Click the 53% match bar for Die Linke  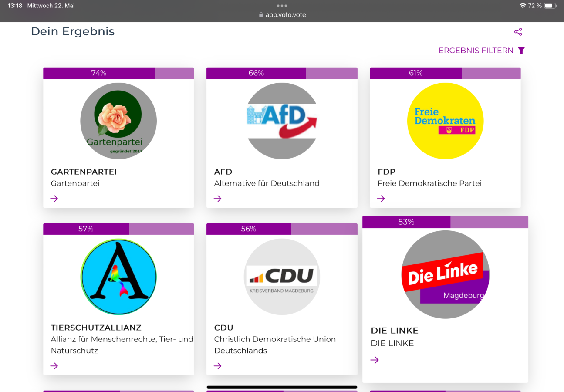click(x=445, y=222)
